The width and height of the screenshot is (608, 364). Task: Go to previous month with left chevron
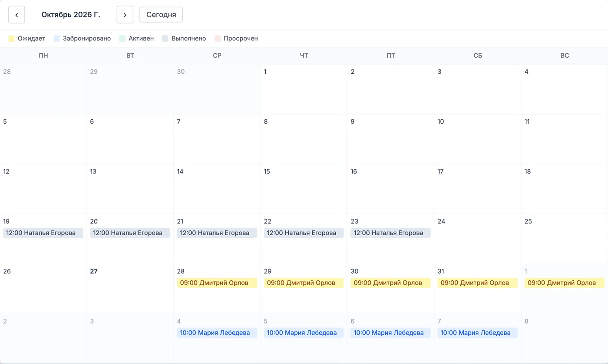[17, 15]
